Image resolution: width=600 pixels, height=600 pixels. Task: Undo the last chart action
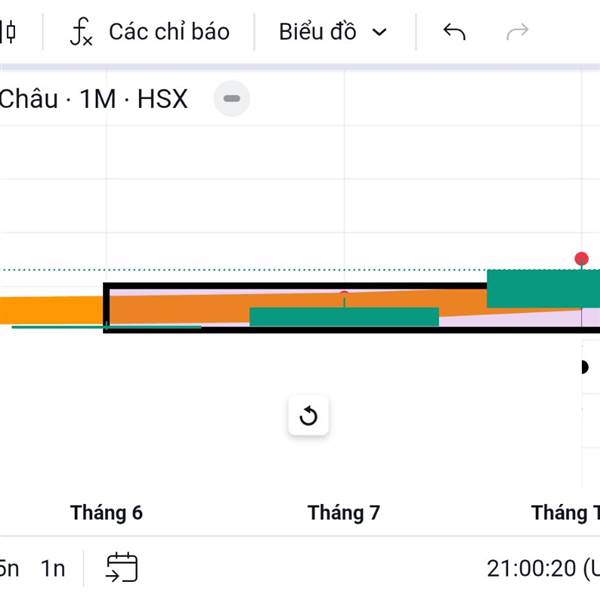click(454, 32)
